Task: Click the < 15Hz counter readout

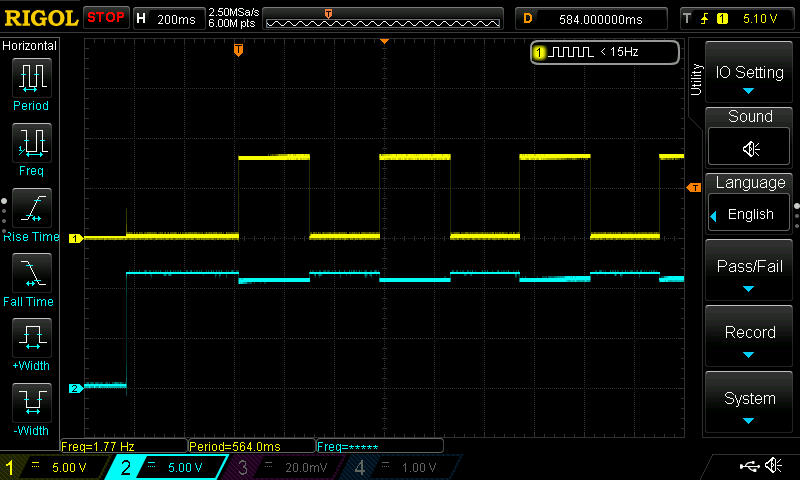Action: (619, 52)
